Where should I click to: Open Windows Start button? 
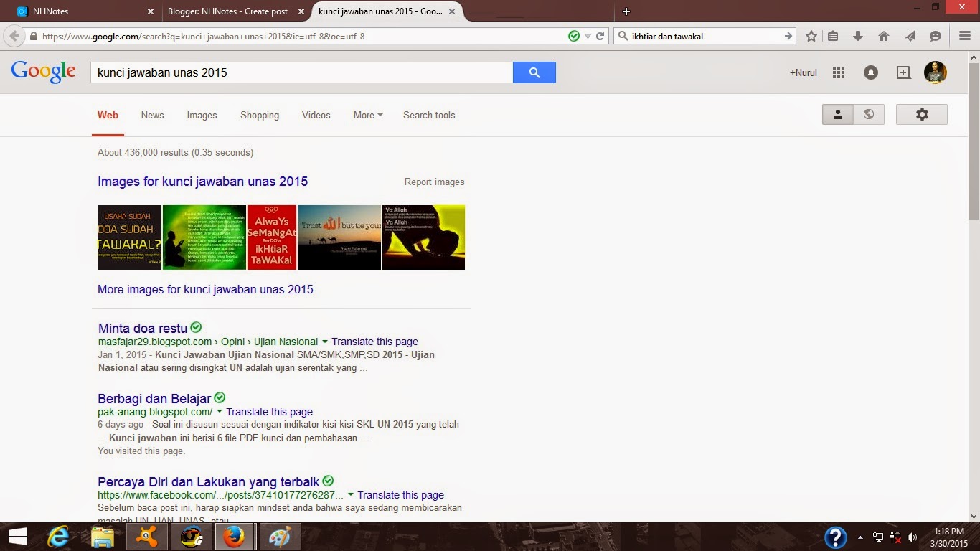pos(17,537)
